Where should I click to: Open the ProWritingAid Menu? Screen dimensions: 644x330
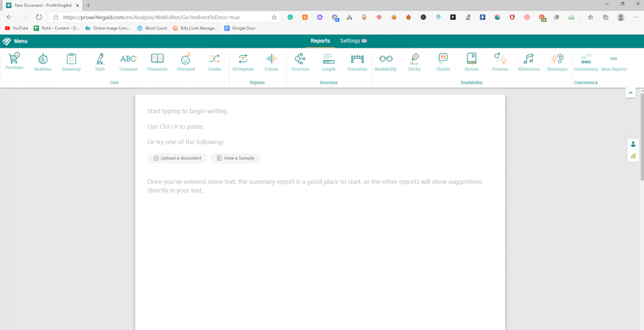click(x=15, y=41)
